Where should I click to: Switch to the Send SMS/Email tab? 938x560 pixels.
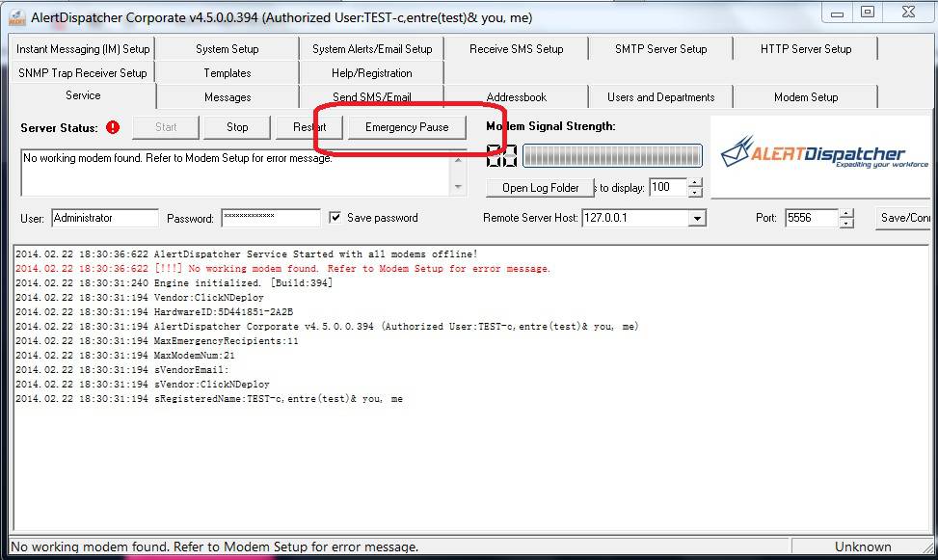(x=372, y=97)
